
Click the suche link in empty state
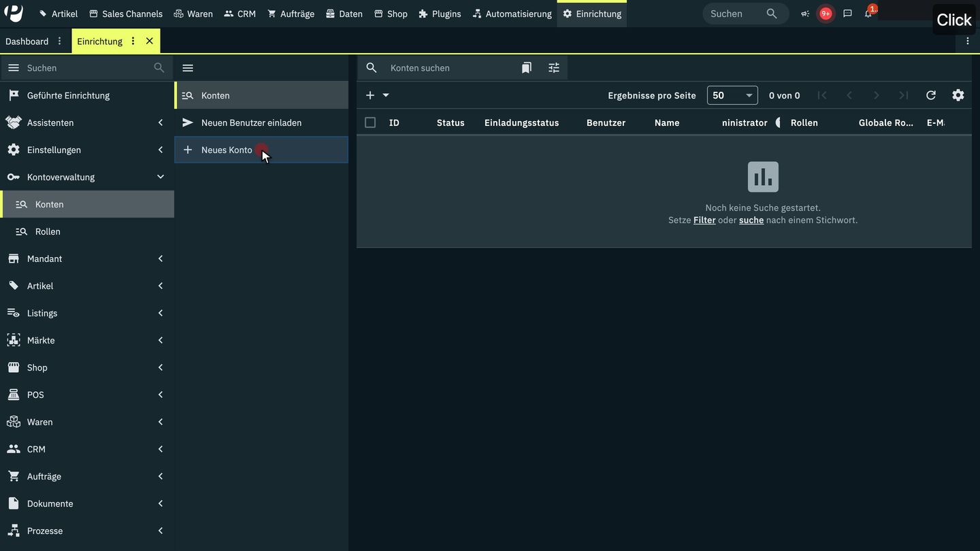[751, 220]
